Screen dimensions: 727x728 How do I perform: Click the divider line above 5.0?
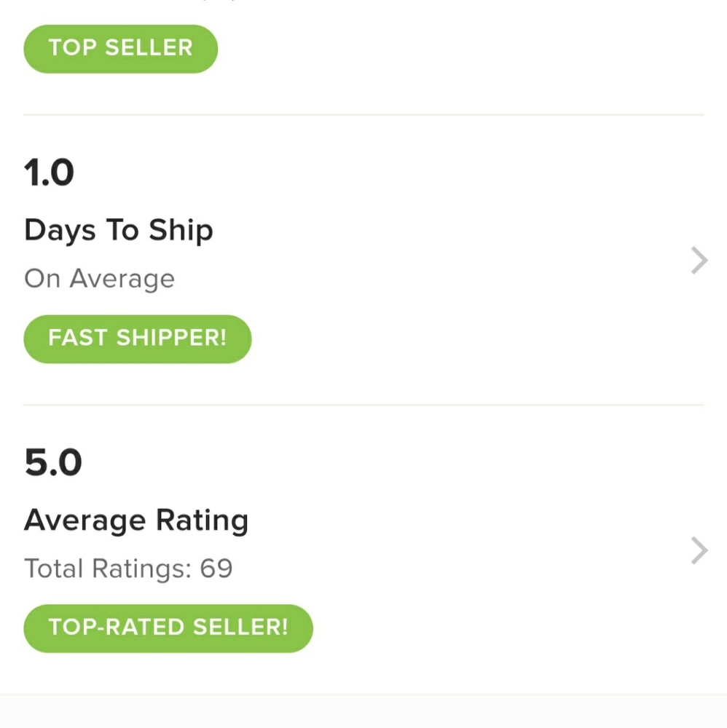click(363, 405)
